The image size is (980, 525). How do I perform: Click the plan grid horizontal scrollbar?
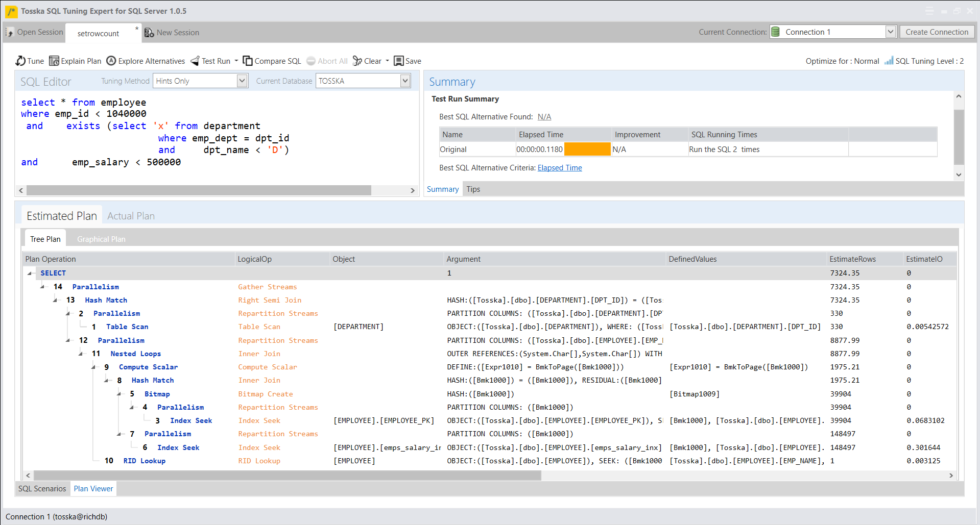click(288, 475)
